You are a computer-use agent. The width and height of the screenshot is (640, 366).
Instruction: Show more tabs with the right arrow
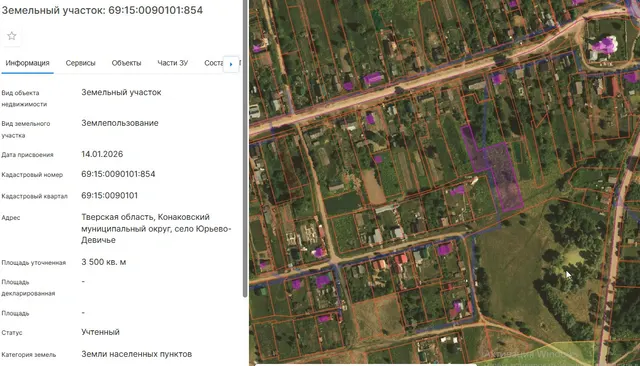click(231, 64)
